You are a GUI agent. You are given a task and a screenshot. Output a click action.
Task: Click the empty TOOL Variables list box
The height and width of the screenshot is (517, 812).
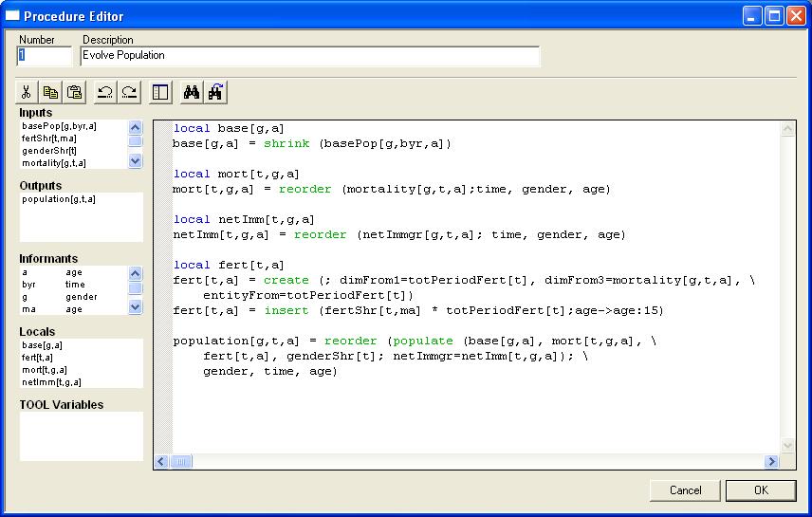pos(82,436)
